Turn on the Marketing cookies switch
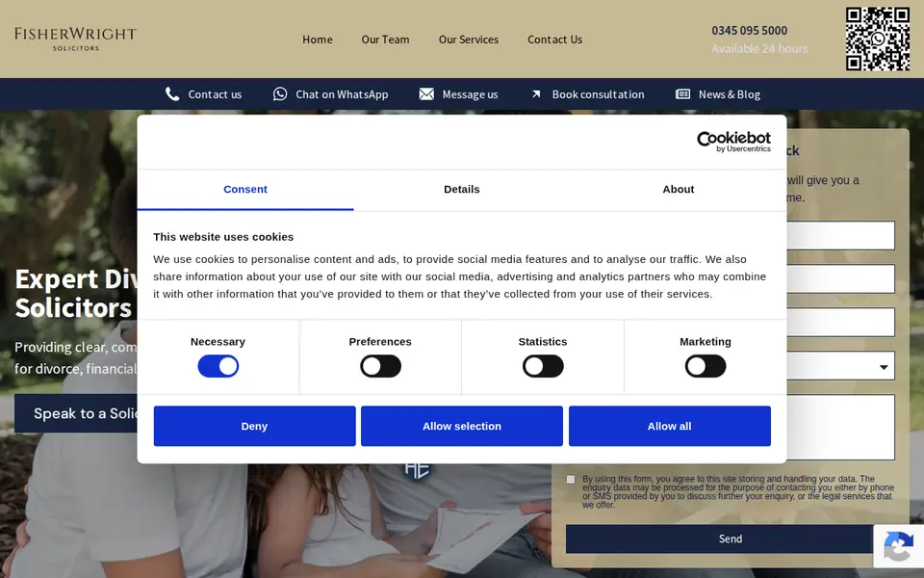924x578 pixels. (x=706, y=366)
